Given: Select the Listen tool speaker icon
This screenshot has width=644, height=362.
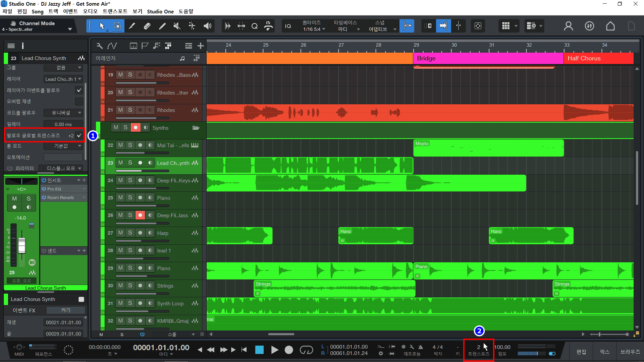Looking at the screenshot, I should point(207,26).
